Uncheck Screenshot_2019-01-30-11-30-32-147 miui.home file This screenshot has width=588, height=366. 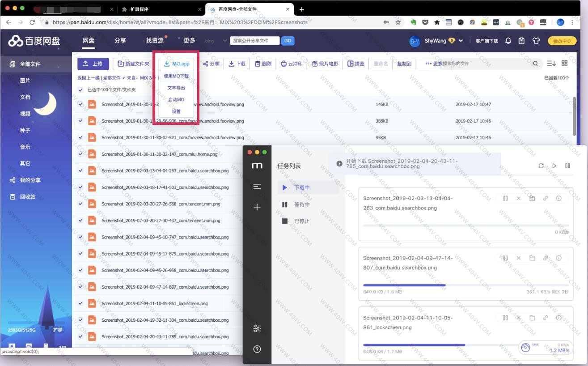pyautogui.click(x=80, y=154)
